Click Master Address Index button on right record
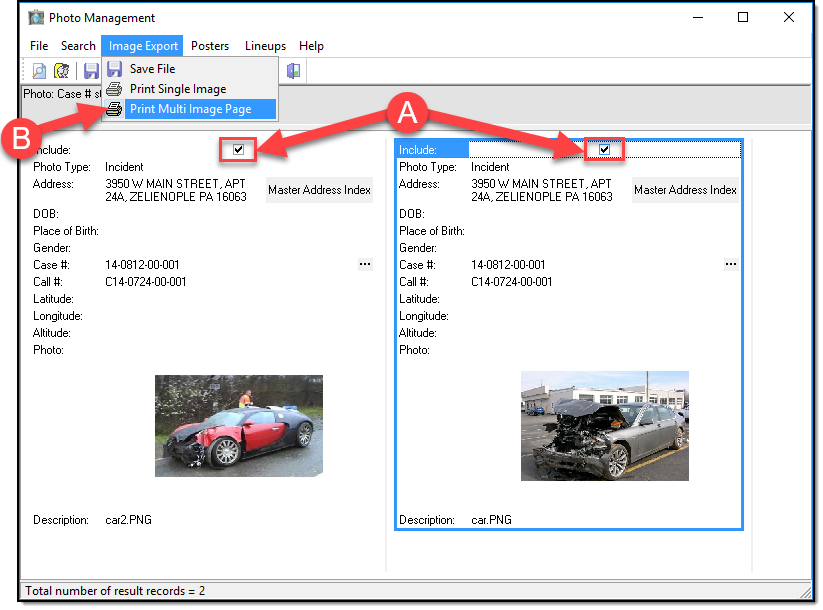This screenshot has height=610, width=823. 685,190
